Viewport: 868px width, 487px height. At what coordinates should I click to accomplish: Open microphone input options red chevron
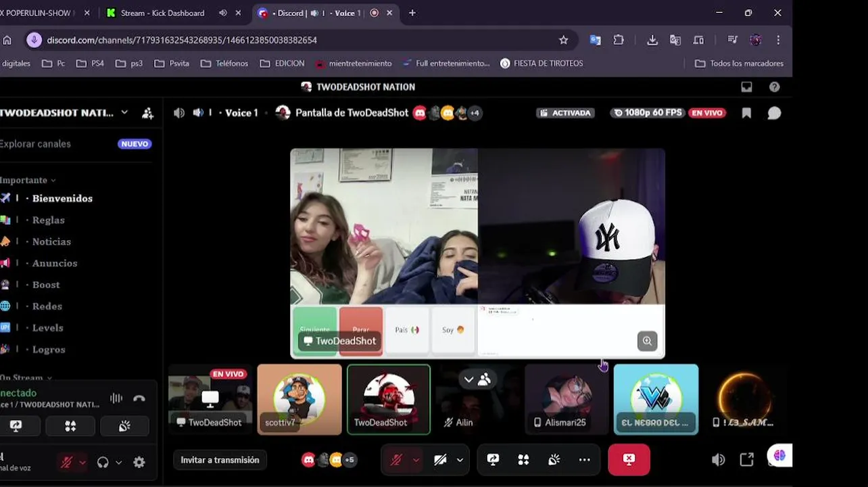point(415,460)
